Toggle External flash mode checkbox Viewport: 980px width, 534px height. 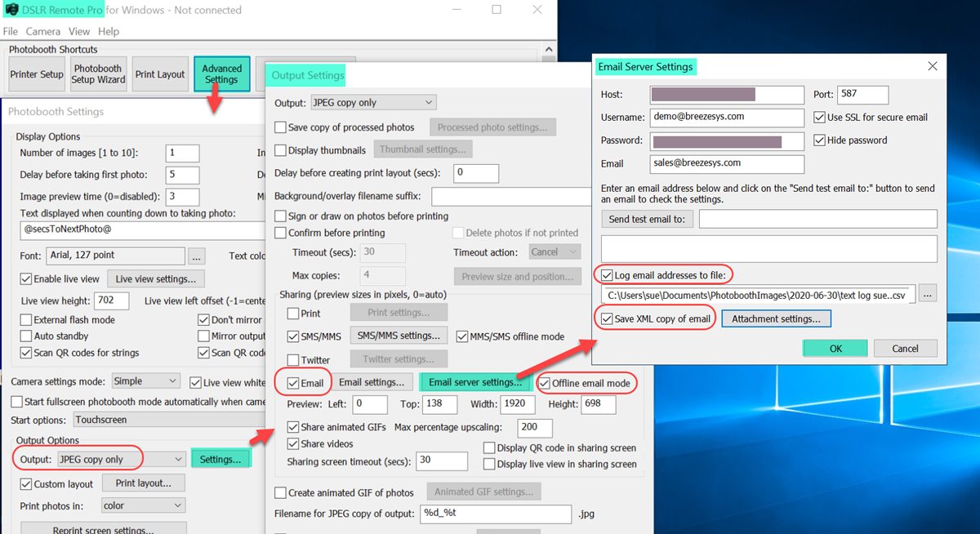pyautogui.click(x=27, y=320)
